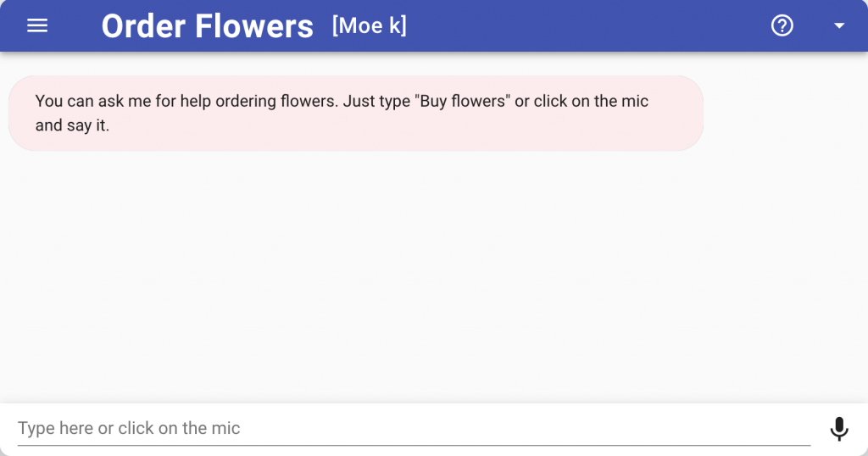Screen dimensions: 868x456
Task: Click the [Moe k] username label
Action: 370,26
